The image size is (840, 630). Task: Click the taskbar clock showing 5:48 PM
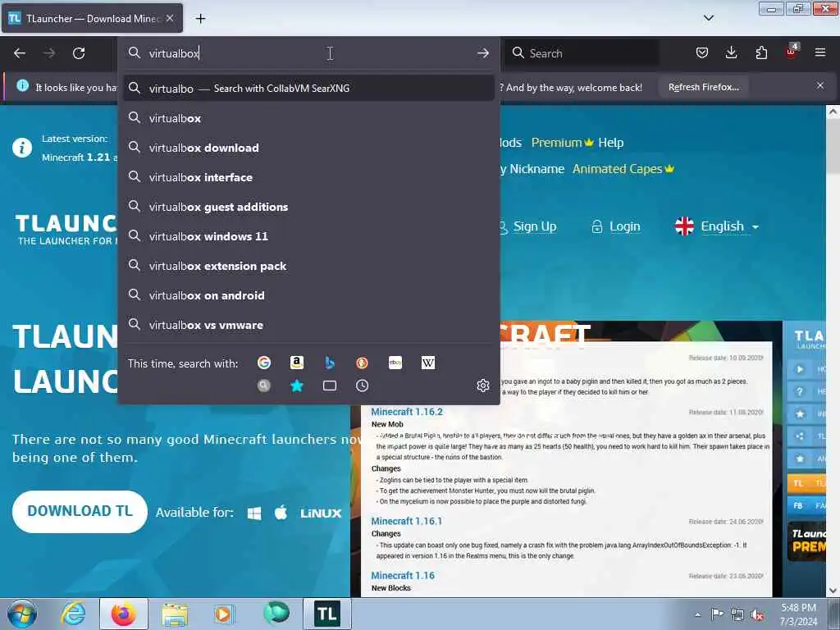[x=798, y=614]
